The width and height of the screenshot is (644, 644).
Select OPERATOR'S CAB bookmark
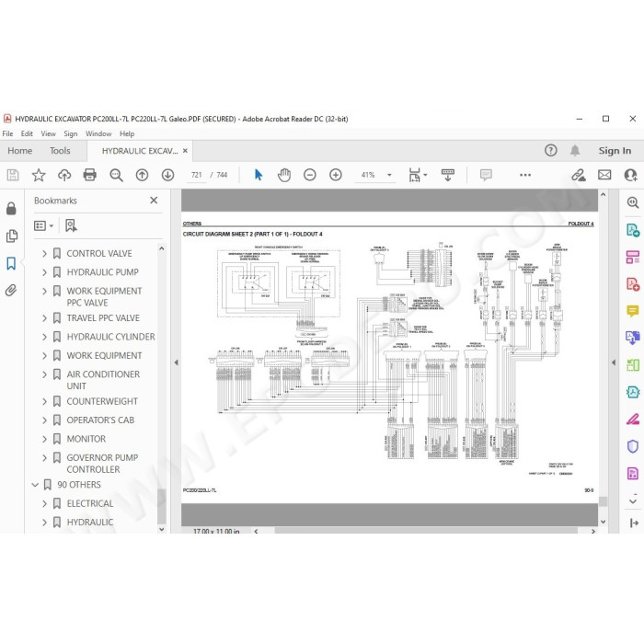coord(100,420)
